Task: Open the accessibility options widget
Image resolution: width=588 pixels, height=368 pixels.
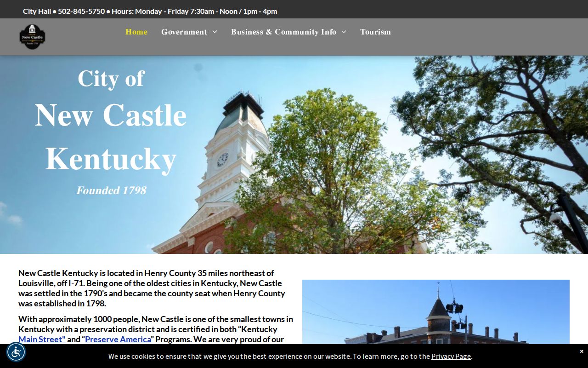Action: pyautogui.click(x=16, y=352)
